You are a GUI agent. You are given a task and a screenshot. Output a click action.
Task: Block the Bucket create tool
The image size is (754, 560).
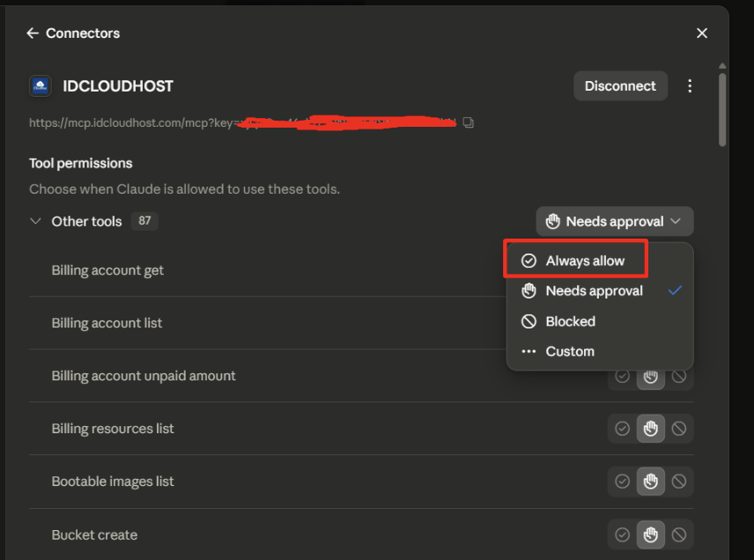pyautogui.click(x=679, y=534)
